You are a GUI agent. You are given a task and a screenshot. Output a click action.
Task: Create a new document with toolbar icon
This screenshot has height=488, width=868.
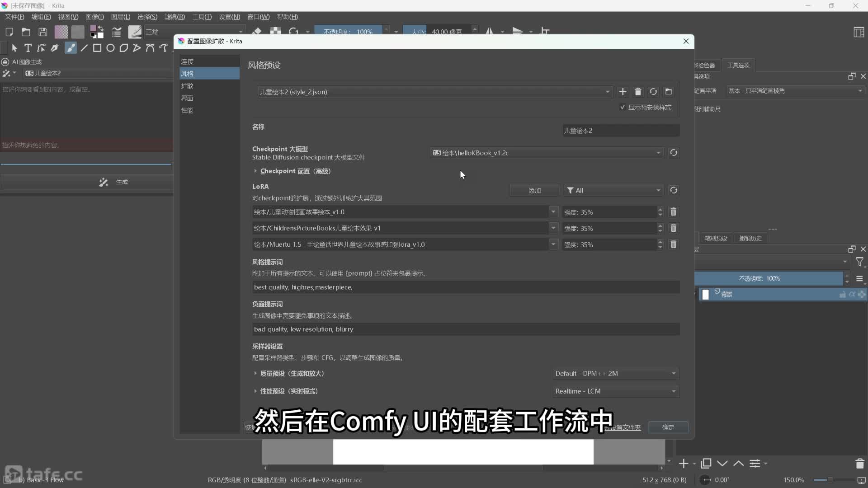[9, 32]
